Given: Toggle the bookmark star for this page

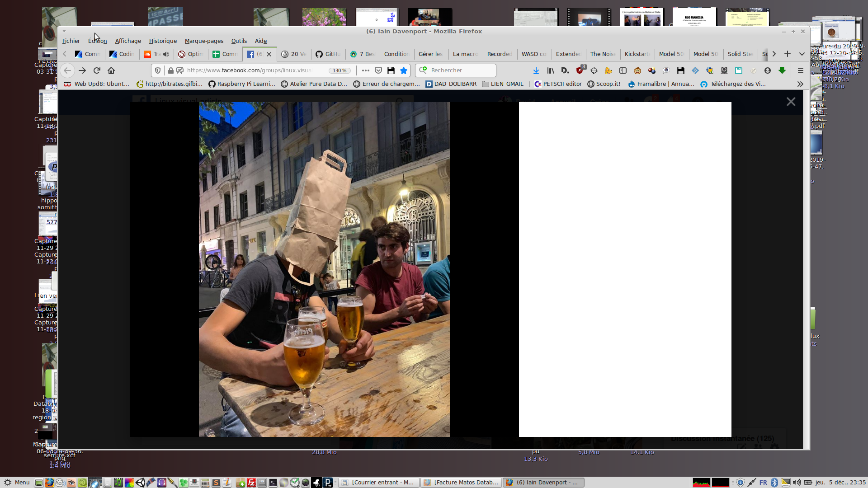Looking at the screenshot, I should [x=404, y=70].
